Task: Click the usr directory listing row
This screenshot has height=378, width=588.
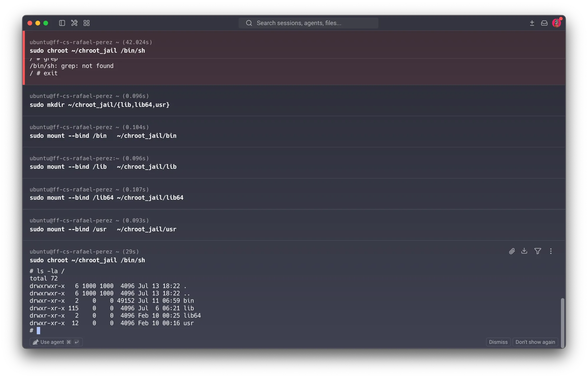Action: click(112, 323)
